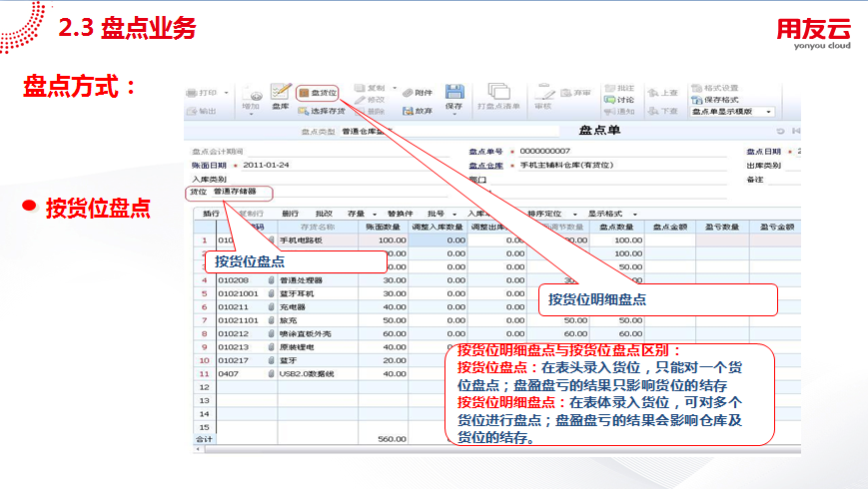
Task: Click the 盘点类型 input field
Action: [x=449, y=131]
